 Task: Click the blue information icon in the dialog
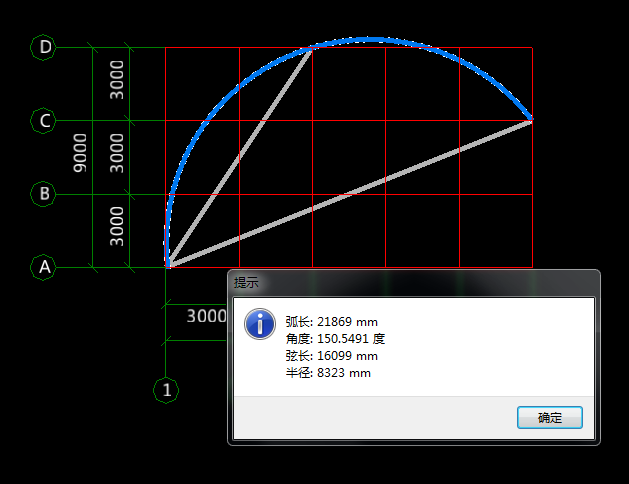[x=261, y=323]
